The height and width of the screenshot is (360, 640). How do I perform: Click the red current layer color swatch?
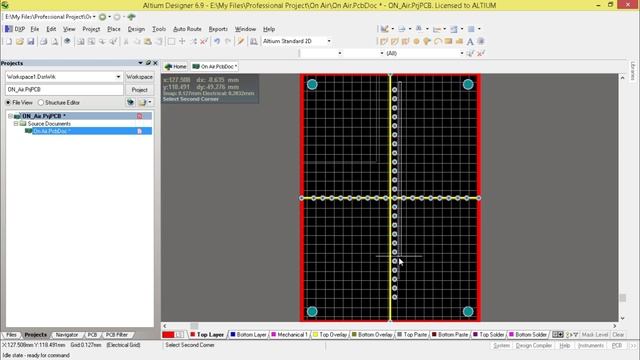(x=168, y=335)
